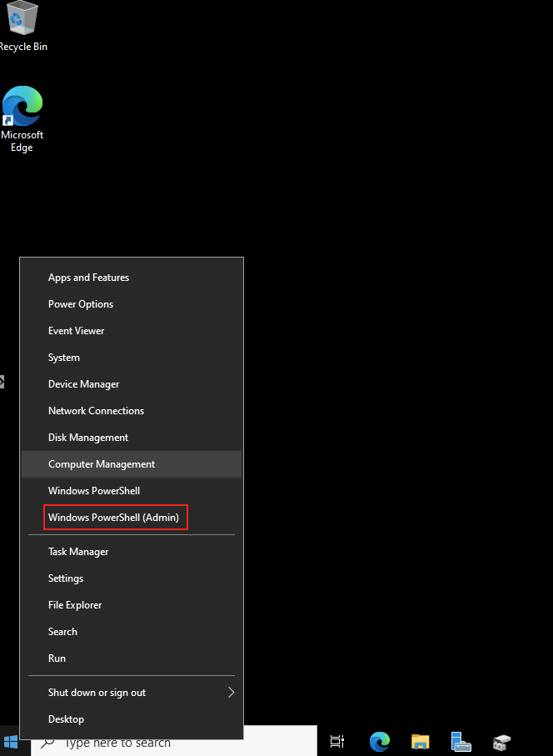The width and height of the screenshot is (553, 756).
Task: Open the Run dialog entry
Action: click(132, 658)
